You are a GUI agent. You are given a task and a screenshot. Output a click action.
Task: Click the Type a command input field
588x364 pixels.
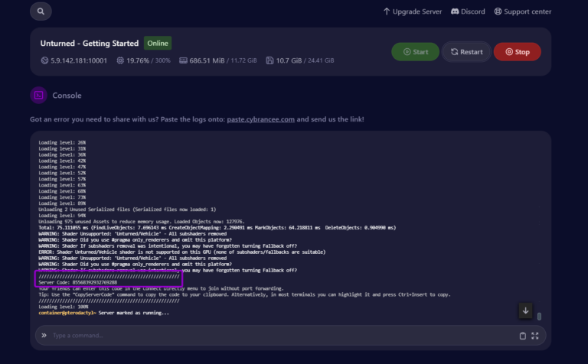283,336
